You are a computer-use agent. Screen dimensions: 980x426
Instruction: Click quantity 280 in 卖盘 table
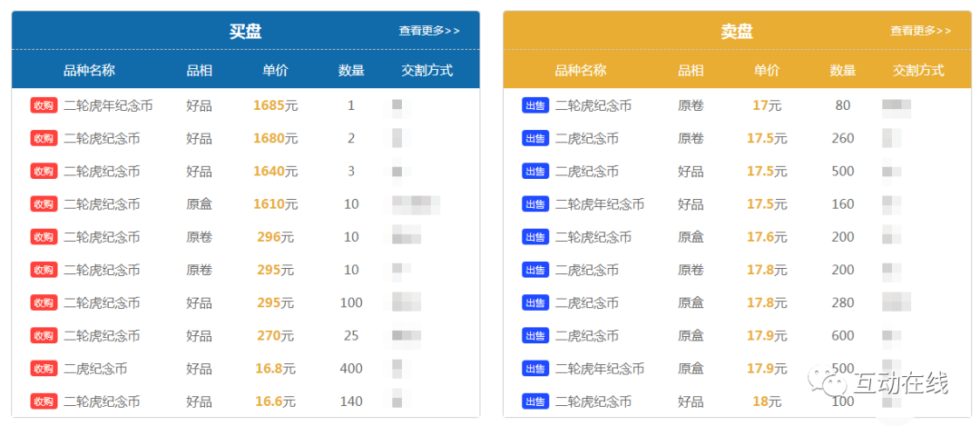(x=842, y=302)
